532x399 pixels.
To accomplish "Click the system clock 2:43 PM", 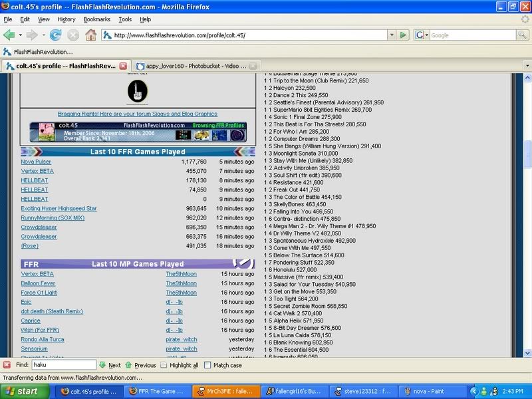I will pyautogui.click(x=512, y=392).
